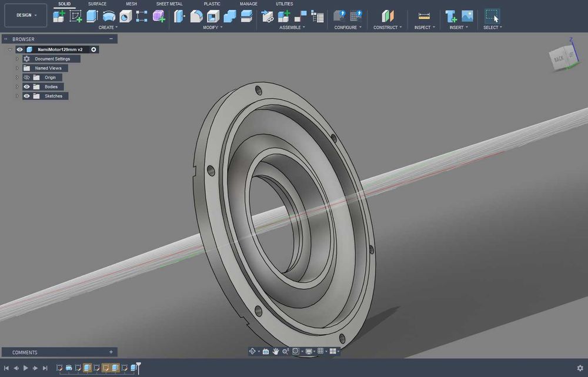The image size is (588, 377).
Task: Click the Assemble new component icon
Action: 284,16
